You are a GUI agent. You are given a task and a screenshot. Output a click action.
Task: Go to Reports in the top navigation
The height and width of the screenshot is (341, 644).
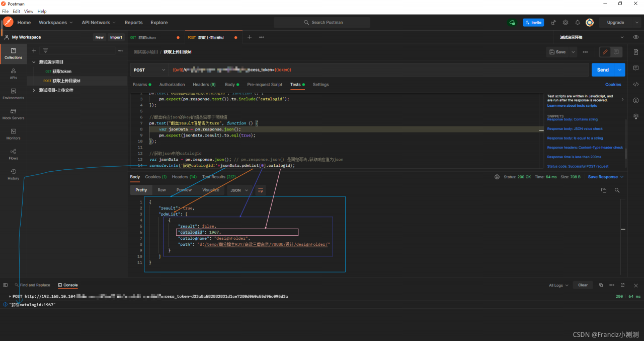pyautogui.click(x=133, y=22)
